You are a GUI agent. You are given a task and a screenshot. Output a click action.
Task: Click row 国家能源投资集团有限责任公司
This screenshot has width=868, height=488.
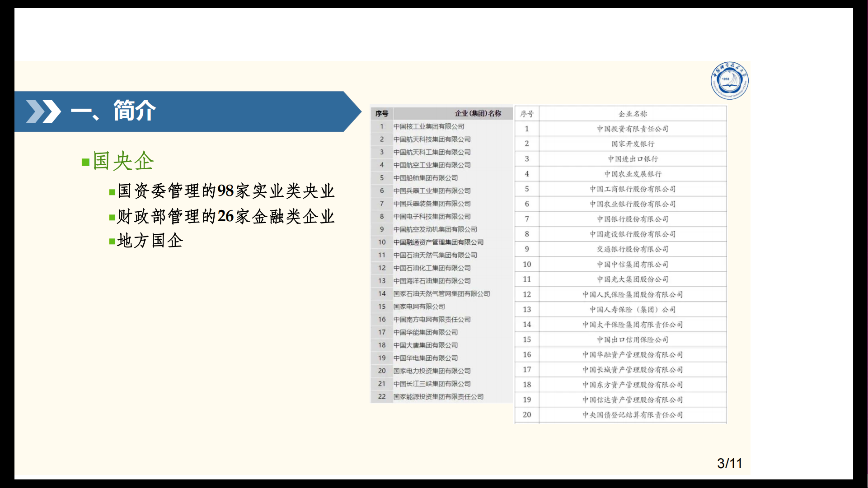pos(438,397)
